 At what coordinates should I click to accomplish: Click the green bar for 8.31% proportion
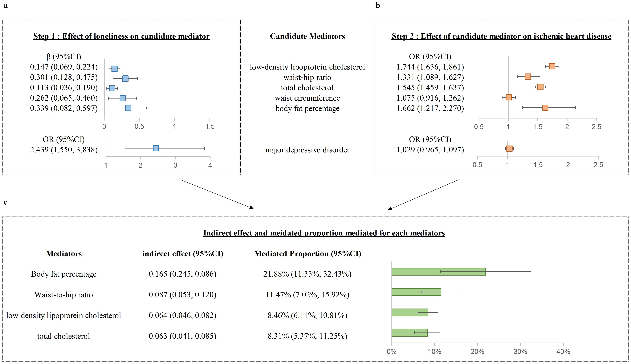[x=409, y=333]
